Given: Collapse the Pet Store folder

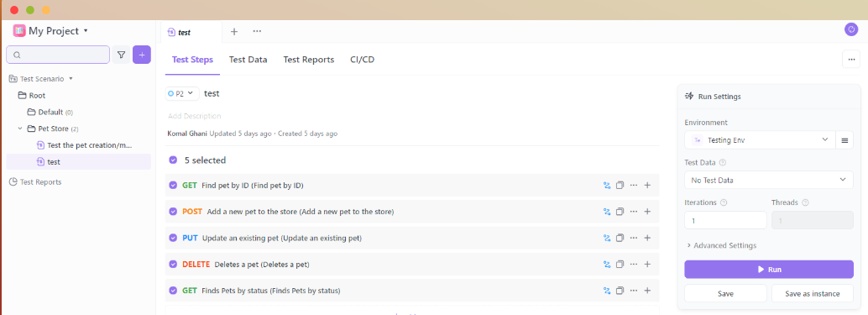Looking at the screenshot, I should tap(20, 129).
